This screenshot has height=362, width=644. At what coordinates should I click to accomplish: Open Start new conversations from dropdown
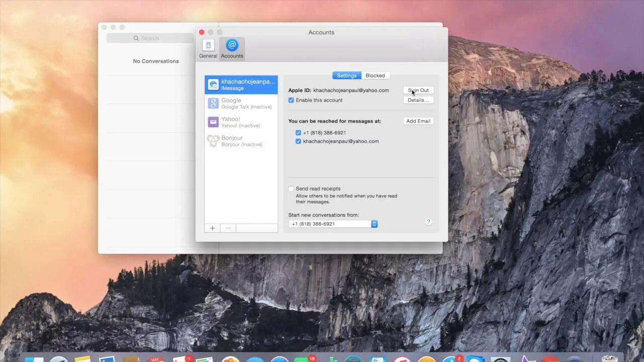click(x=333, y=224)
